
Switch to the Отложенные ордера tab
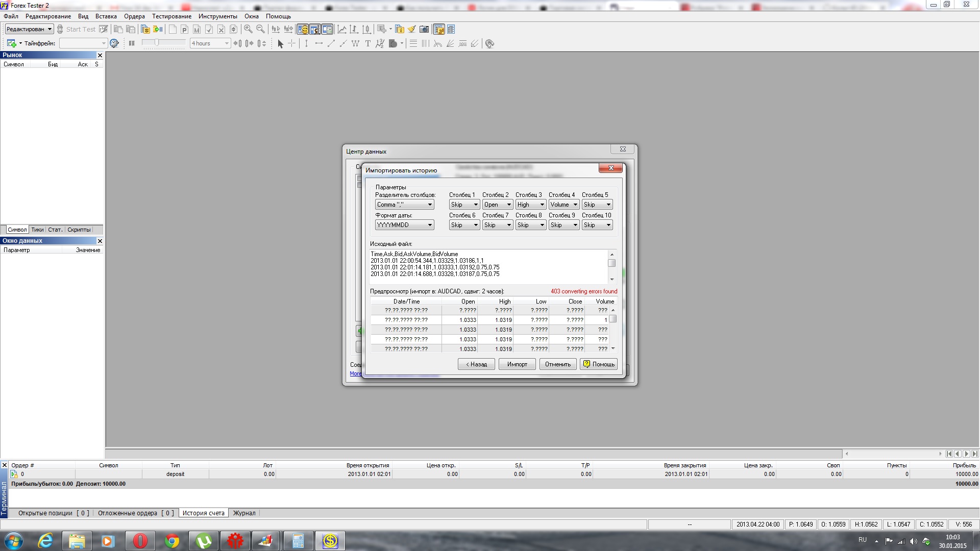pyautogui.click(x=136, y=513)
